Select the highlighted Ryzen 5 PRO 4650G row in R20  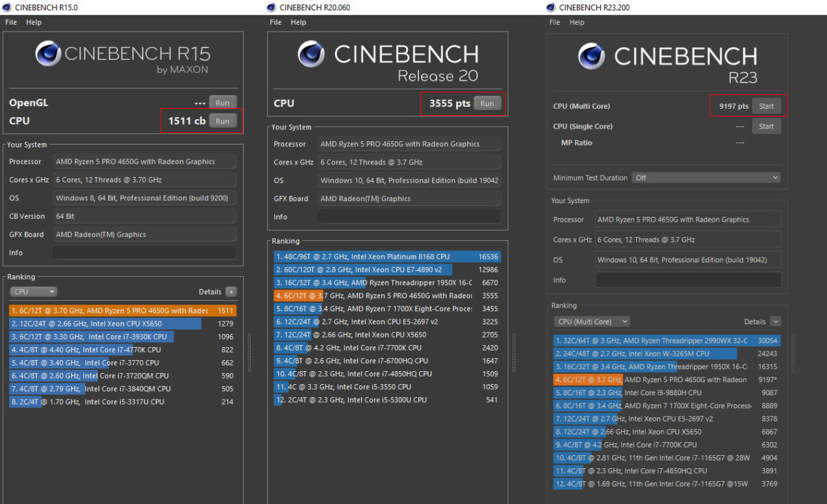(x=387, y=295)
